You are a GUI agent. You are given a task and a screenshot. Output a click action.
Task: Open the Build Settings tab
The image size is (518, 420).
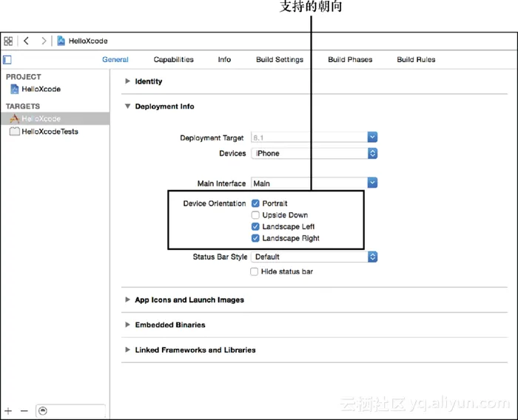280,59
